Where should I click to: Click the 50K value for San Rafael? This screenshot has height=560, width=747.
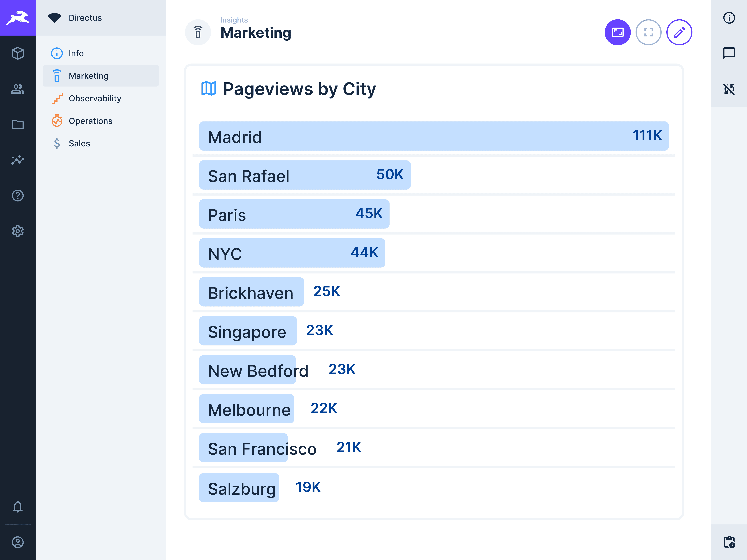pos(390,175)
